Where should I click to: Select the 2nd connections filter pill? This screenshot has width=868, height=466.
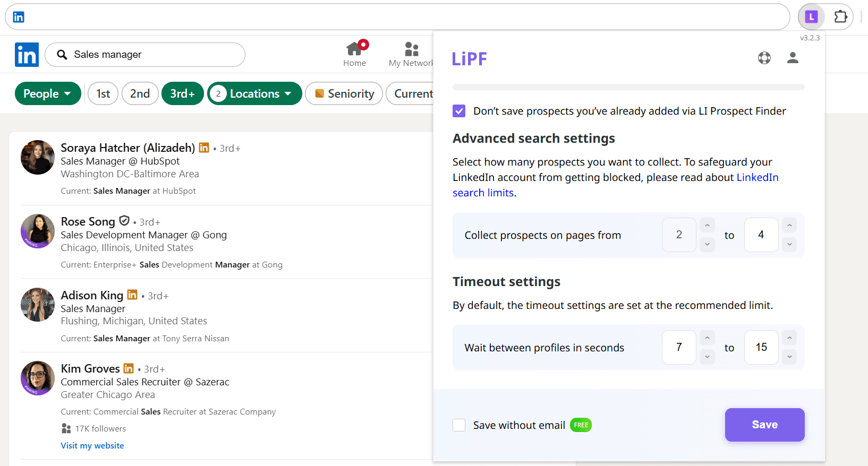(140, 94)
